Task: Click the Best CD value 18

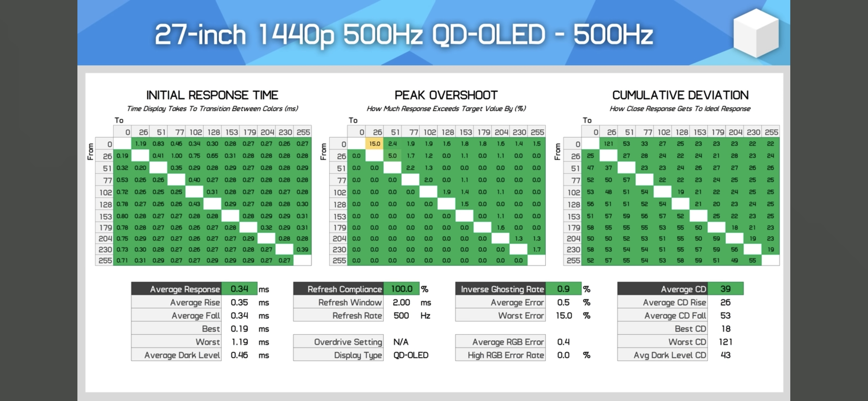Action: (726, 329)
